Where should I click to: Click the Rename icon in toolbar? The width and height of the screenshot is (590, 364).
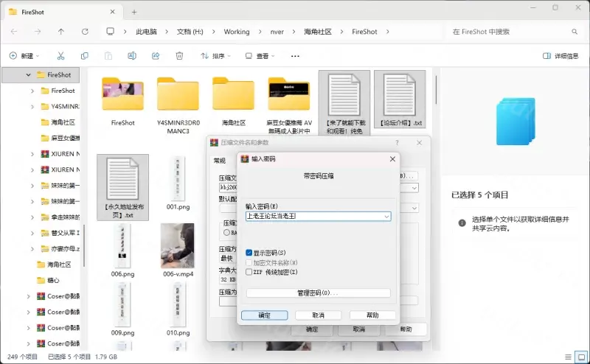[x=132, y=56]
